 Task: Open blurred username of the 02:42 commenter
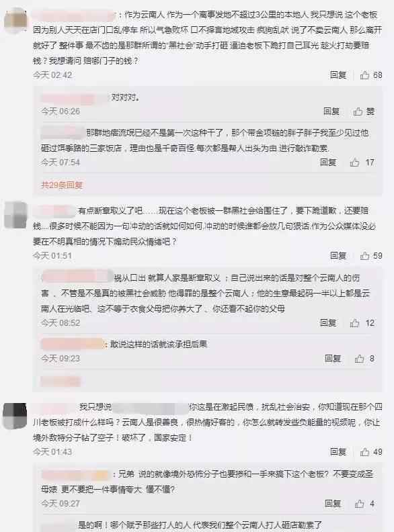tap(74, 15)
